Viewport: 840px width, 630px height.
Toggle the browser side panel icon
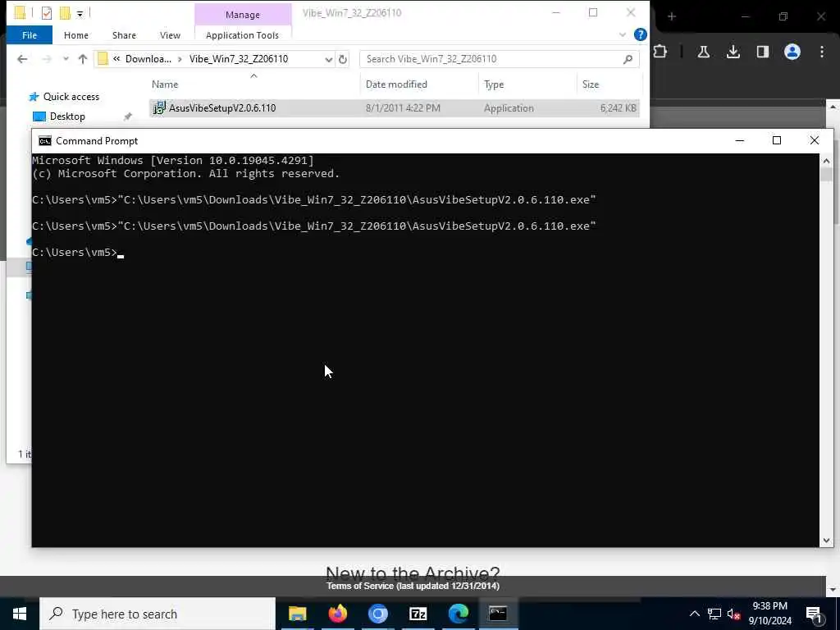point(762,52)
